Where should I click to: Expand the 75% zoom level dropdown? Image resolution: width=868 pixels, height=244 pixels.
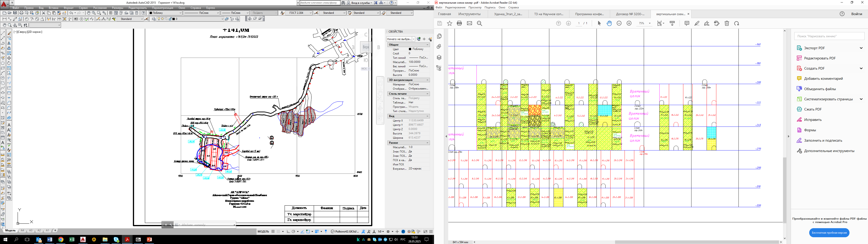click(649, 23)
